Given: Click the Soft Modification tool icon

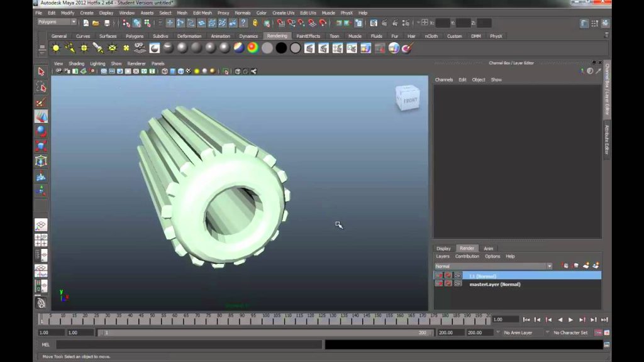Looking at the screenshot, I should pos(41,177).
